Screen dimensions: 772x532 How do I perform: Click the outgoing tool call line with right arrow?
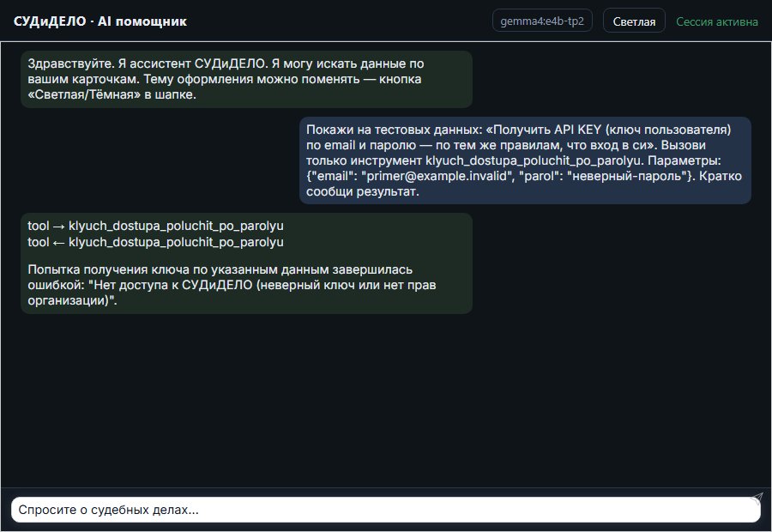pyautogui.click(x=155, y=226)
